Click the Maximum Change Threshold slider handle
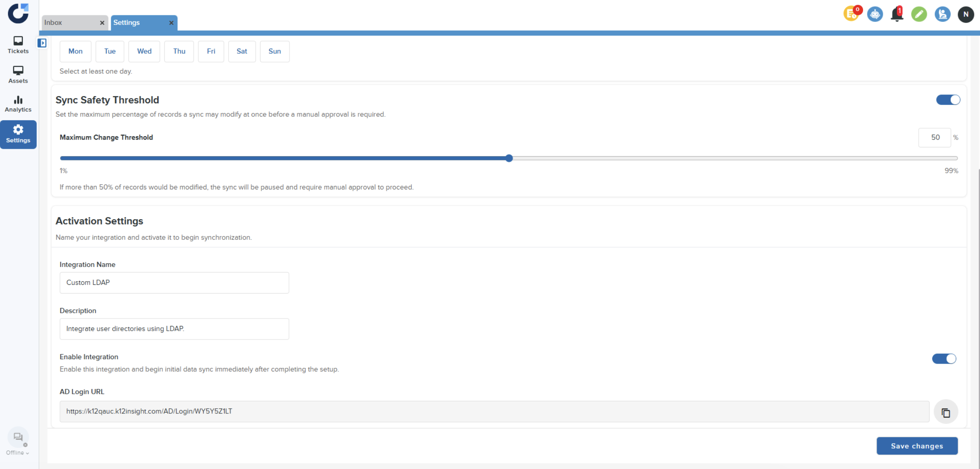Screen dimensions: 980x469 tap(509, 158)
